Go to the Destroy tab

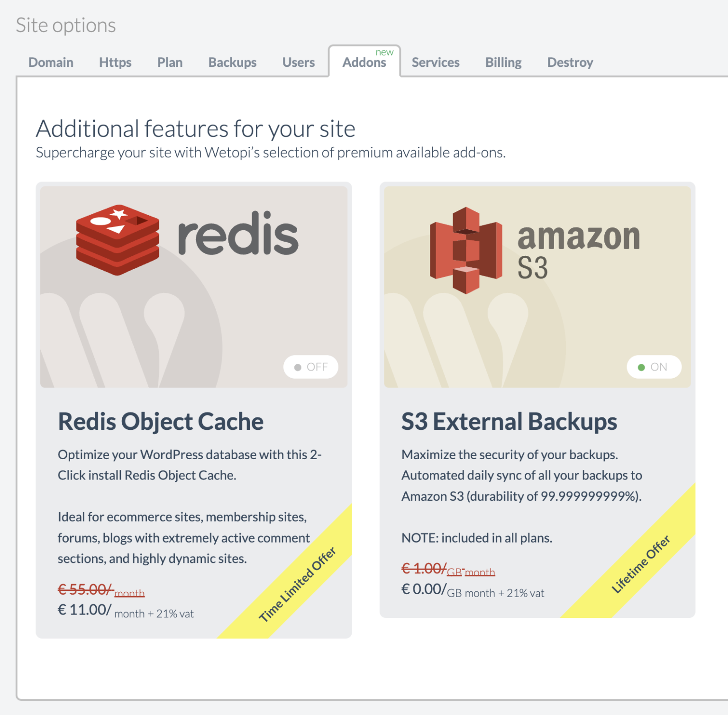(x=570, y=62)
